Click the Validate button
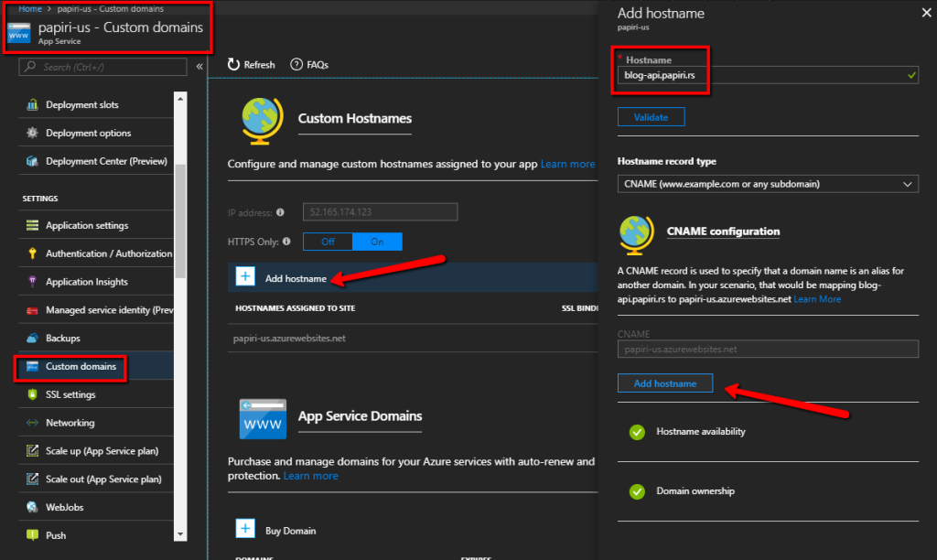The image size is (937, 560). click(651, 117)
